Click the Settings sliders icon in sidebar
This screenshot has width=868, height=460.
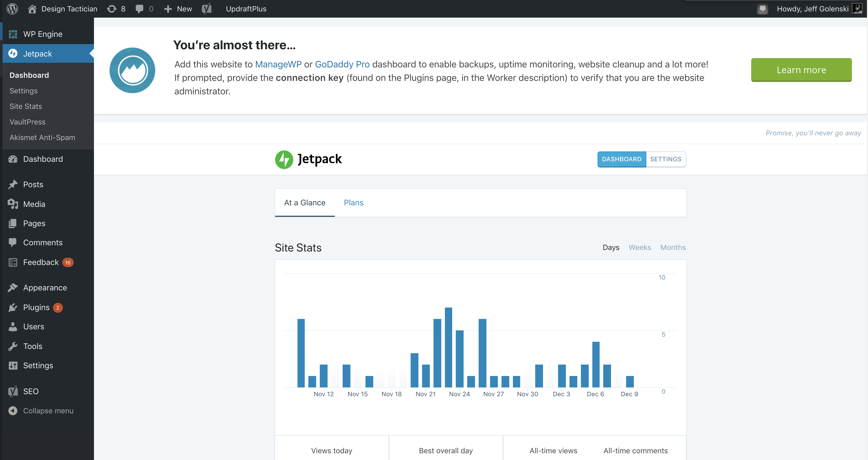(x=13, y=365)
